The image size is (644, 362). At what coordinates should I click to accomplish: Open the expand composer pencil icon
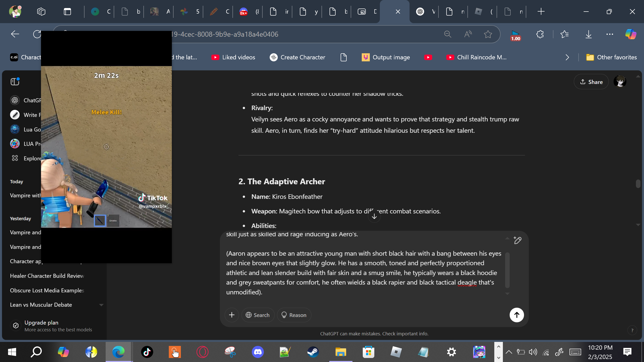pyautogui.click(x=517, y=240)
